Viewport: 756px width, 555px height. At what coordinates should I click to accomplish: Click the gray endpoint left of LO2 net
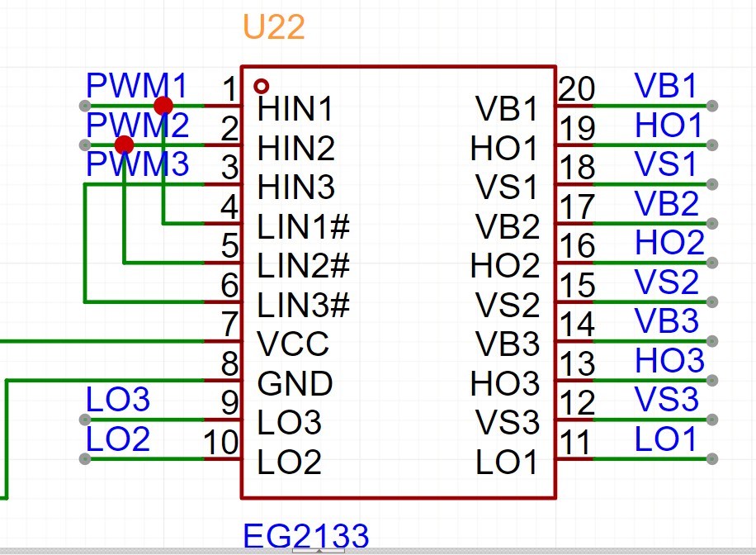[83, 459]
